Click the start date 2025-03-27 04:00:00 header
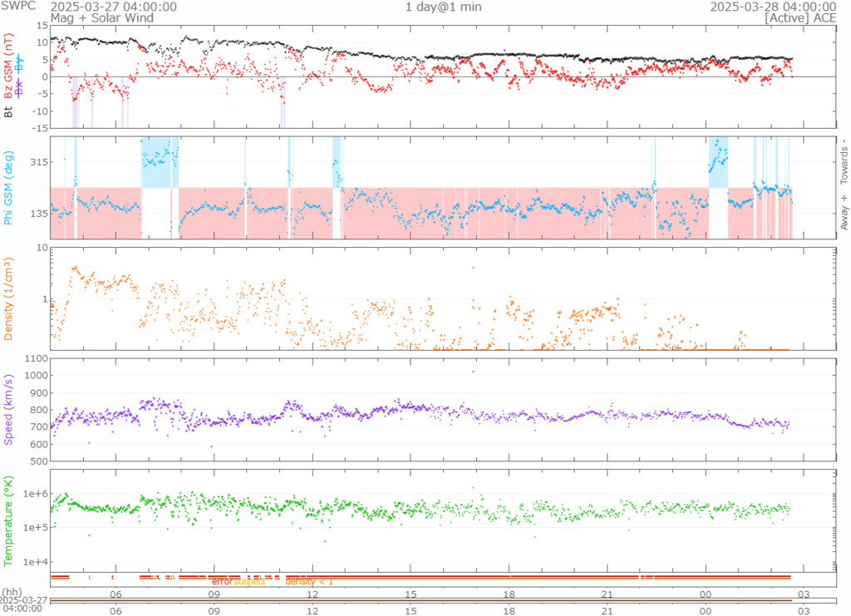The image size is (851, 616). click(113, 7)
